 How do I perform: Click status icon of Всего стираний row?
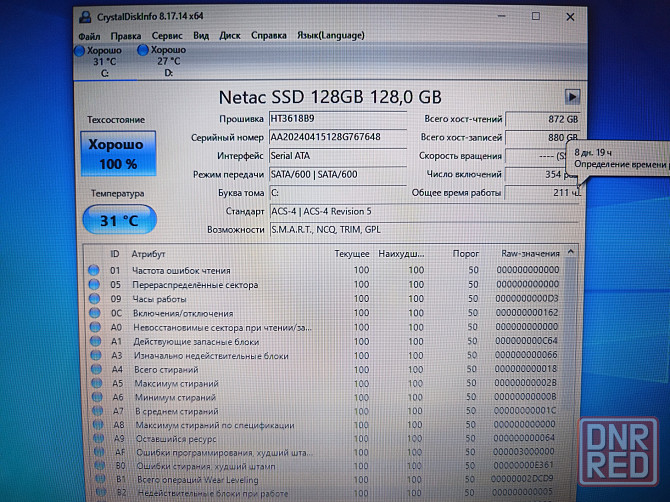click(97, 369)
